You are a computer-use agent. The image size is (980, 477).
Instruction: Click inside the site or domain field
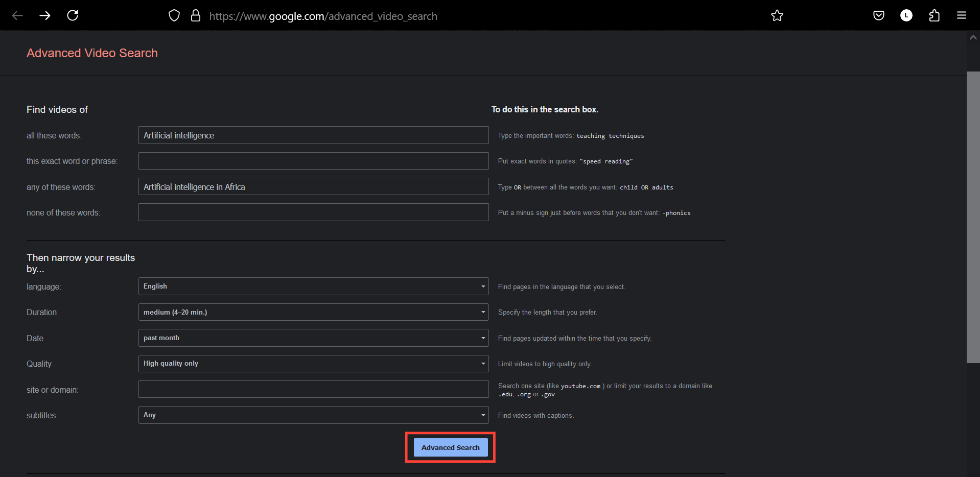(313, 389)
